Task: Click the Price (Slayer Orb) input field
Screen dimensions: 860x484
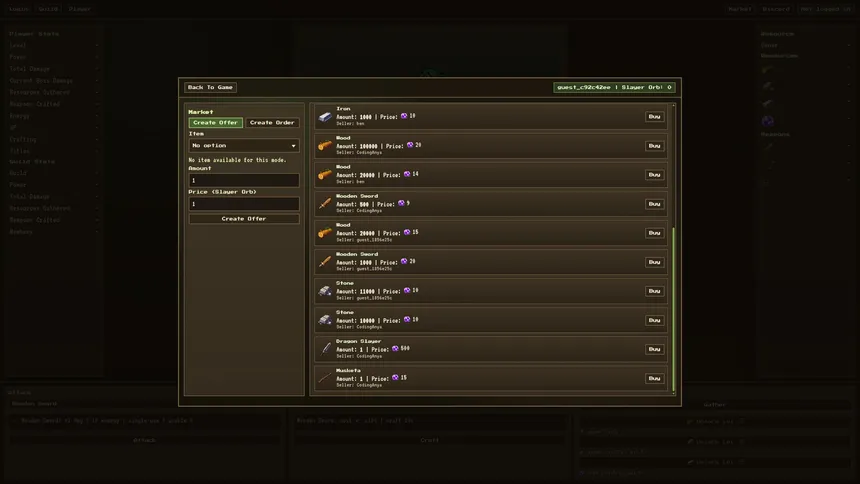Action: point(244,204)
